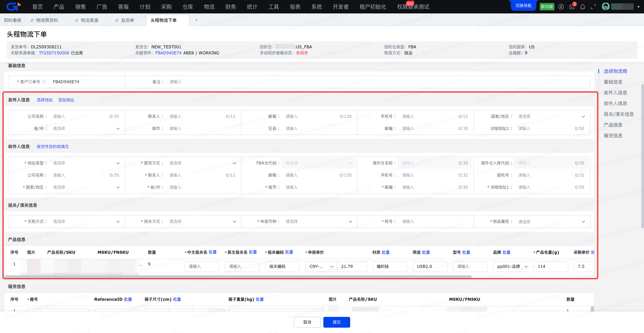Click 批量 link beside 材质
Viewport: 644px width, 333px height.
(x=386, y=252)
